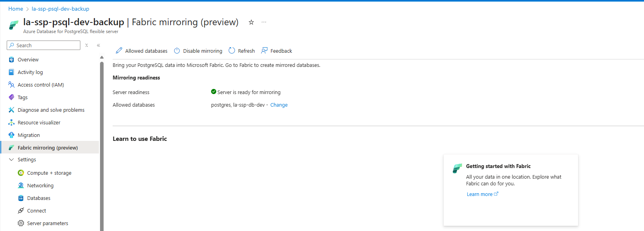The image size is (644, 231).
Task: Open the more options ellipsis by the title
Action: tap(264, 22)
